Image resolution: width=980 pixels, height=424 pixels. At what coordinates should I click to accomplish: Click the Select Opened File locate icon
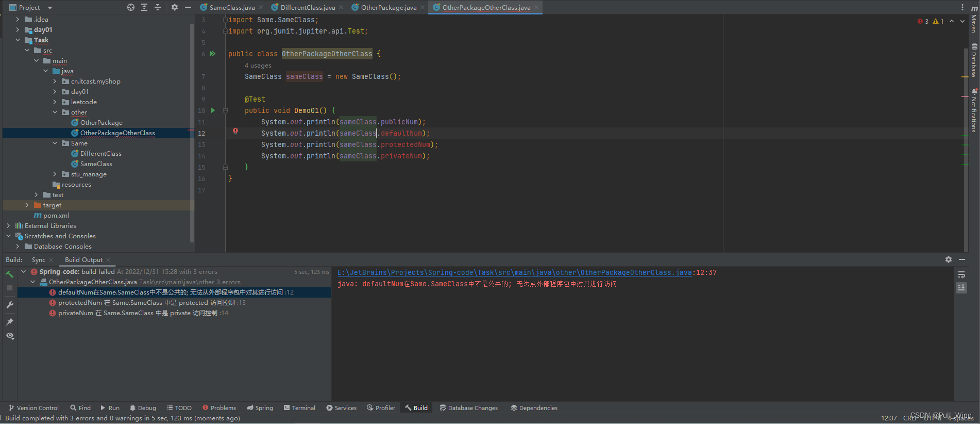(131, 7)
